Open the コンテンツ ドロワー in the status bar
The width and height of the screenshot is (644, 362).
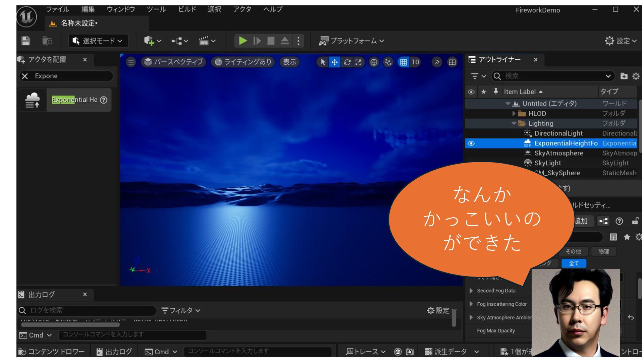pos(51,352)
